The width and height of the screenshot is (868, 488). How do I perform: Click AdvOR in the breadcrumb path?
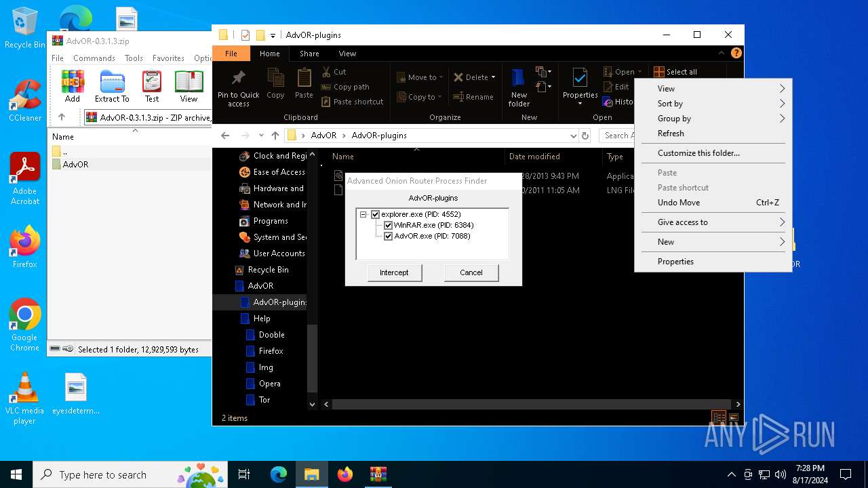pos(323,136)
